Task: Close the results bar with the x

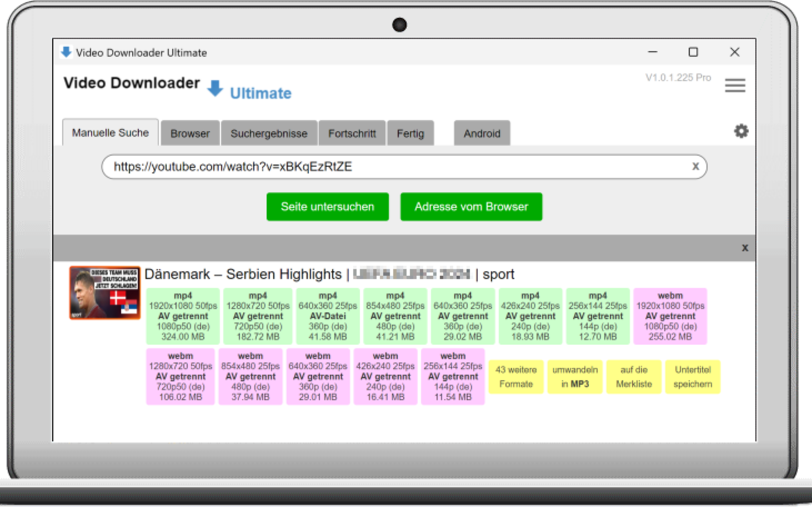Action: (x=745, y=248)
